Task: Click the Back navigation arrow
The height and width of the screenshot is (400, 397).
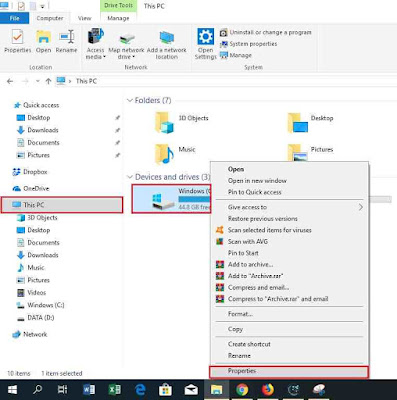Action: (10, 81)
